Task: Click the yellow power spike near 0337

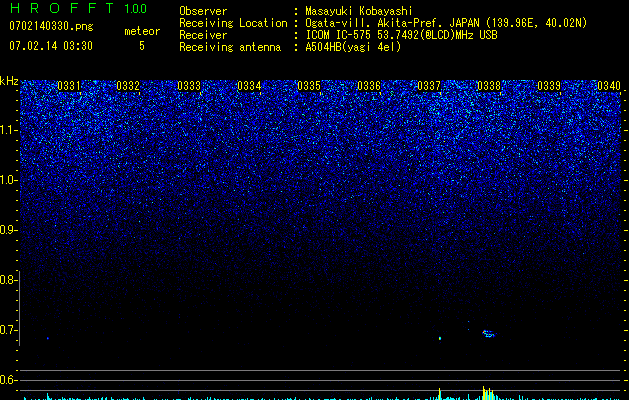Action: coord(440,394)
